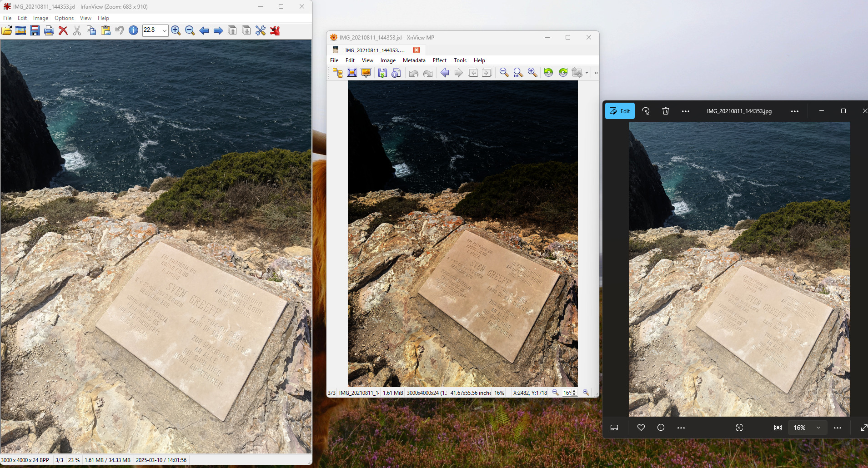Toggle fullscreen icon in XnView MP toolbar
Screen dimensions: 868x468
click(x=352, y=73)
